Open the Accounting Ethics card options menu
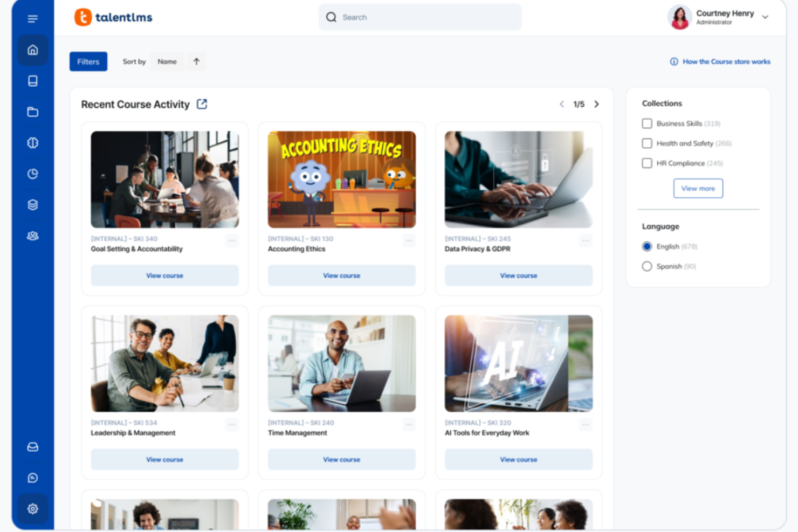Image resolution: width=798 pixels, height=532 pixels. pos(409,240)
